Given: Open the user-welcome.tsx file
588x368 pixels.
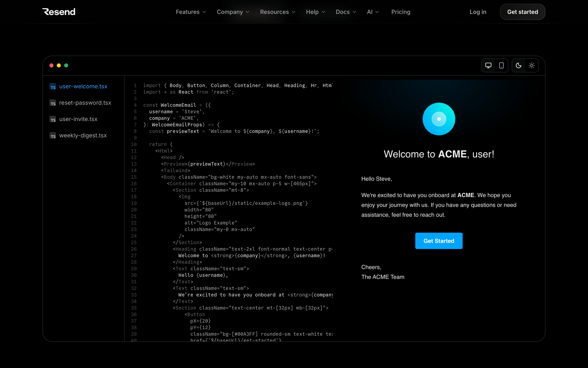Looking at the screenshot, I should (x=83, y=86).
